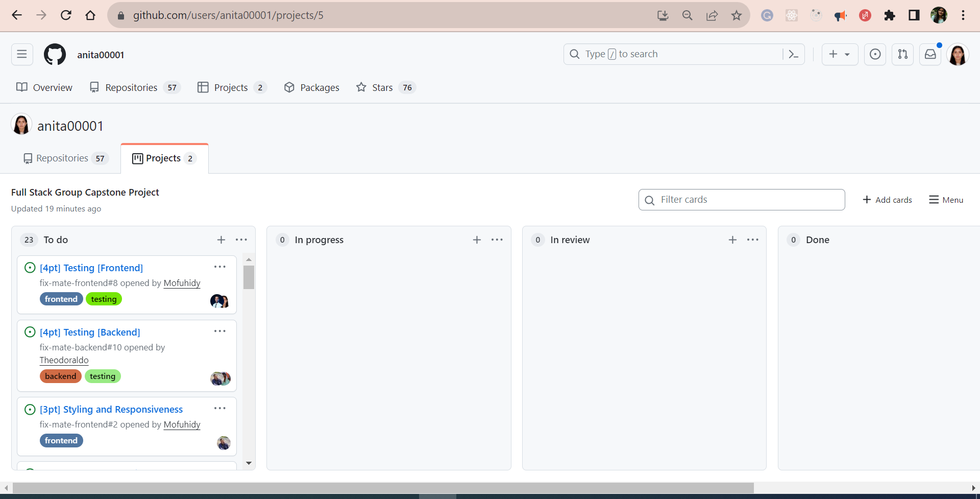Add a card to the To do column
Screen dimensions: 980x499
(x=221, y=240)
